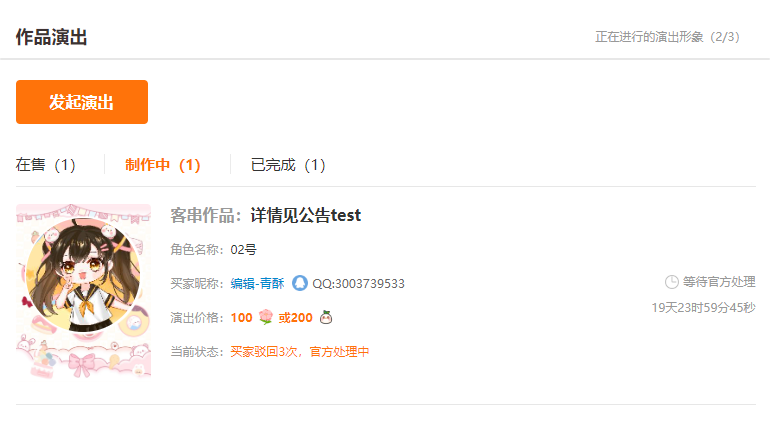Click the peach currency icon after 200
The image size is (770, 424).
(x=326, y=317)
